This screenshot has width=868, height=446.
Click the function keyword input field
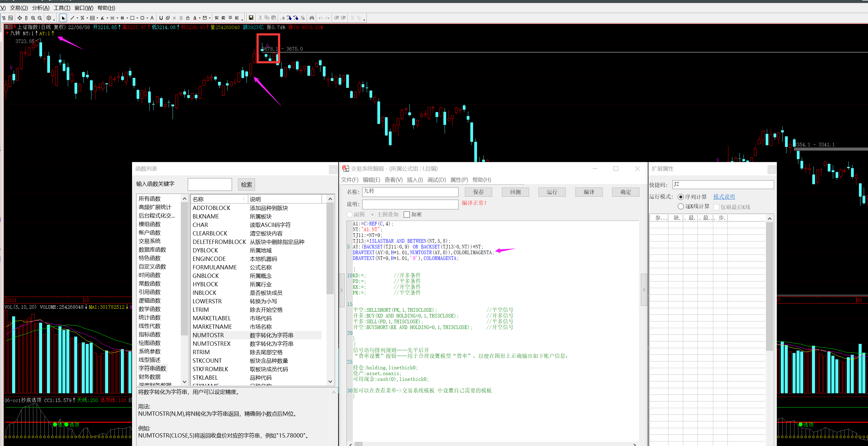210,185
